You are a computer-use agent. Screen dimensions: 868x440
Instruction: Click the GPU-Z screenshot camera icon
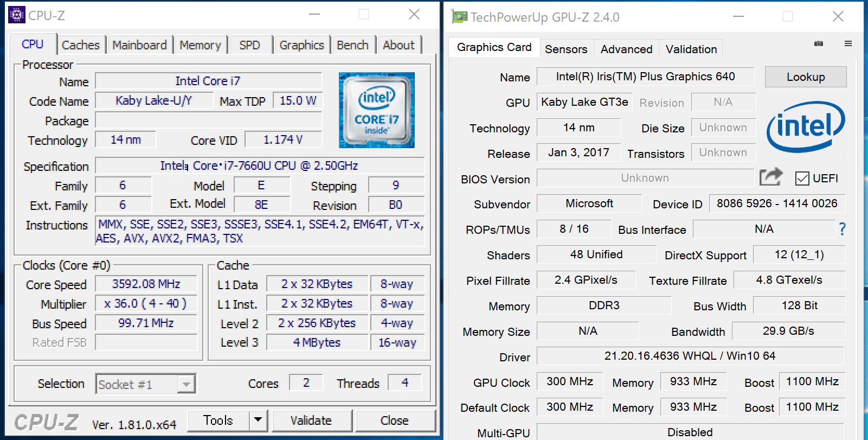819,43
